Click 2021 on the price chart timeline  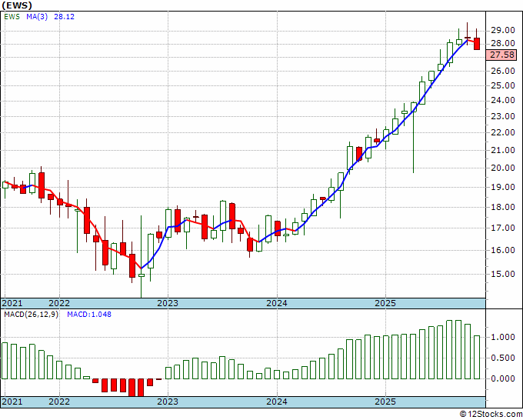(12, 303)
